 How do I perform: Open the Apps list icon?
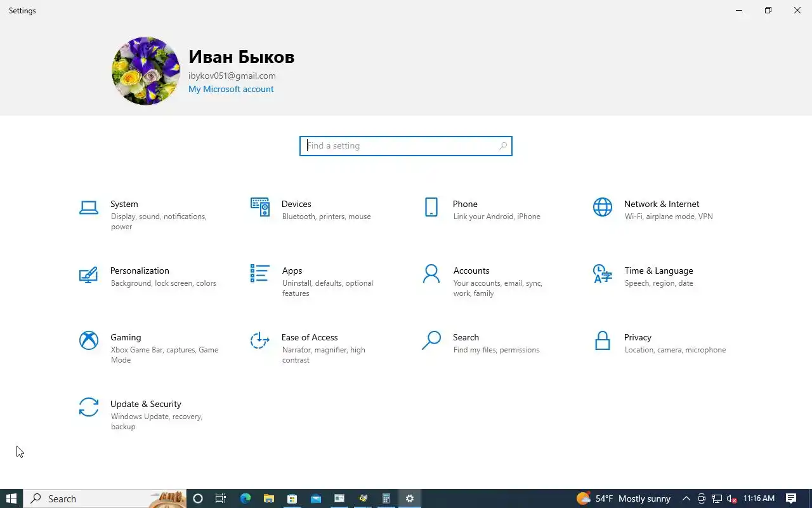point(260,274)
